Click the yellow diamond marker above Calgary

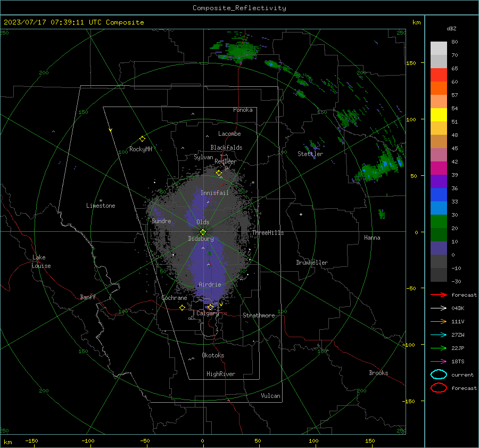[210, 307]
